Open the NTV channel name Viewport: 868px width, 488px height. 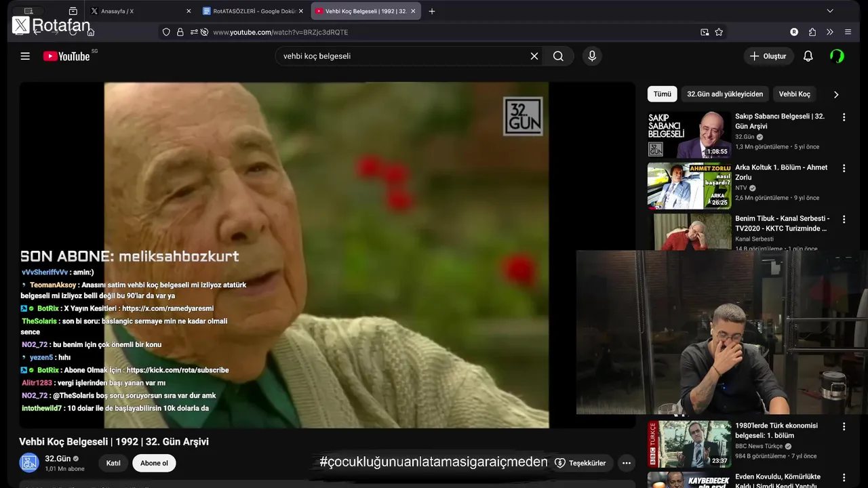click(741, 188)
